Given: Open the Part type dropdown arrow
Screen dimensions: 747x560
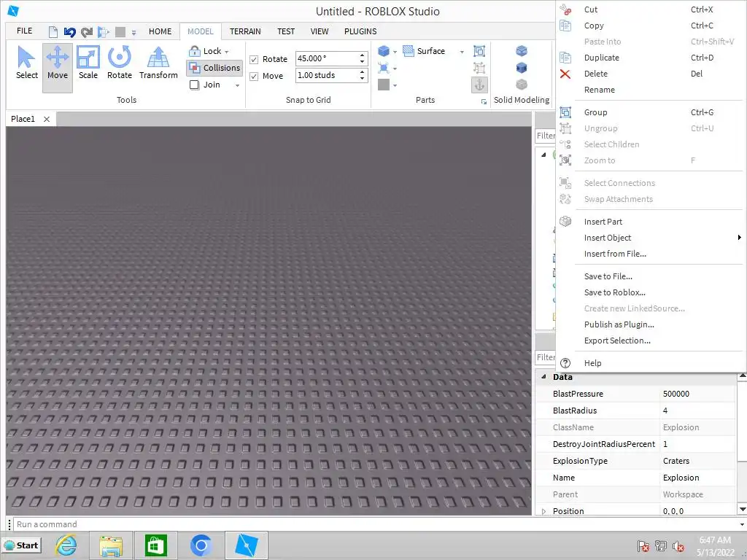Looking at the screenshot, I should click(x=395, y=52).
